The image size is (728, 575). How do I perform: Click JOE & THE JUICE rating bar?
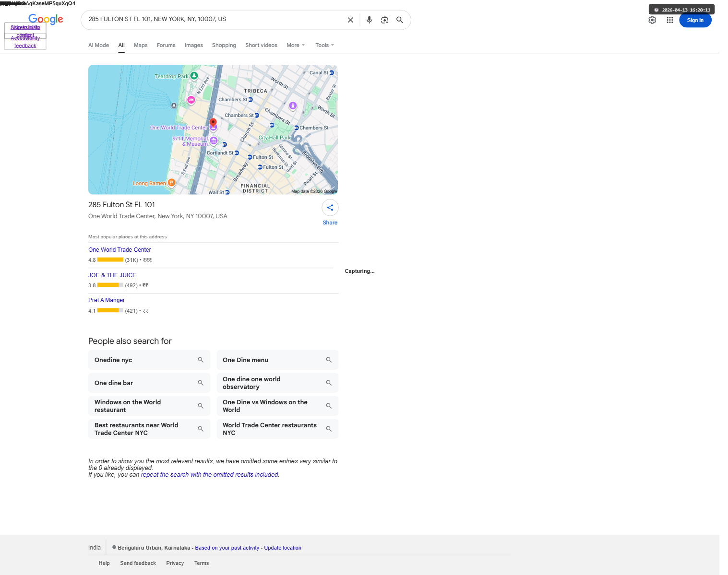click(110, 285)
